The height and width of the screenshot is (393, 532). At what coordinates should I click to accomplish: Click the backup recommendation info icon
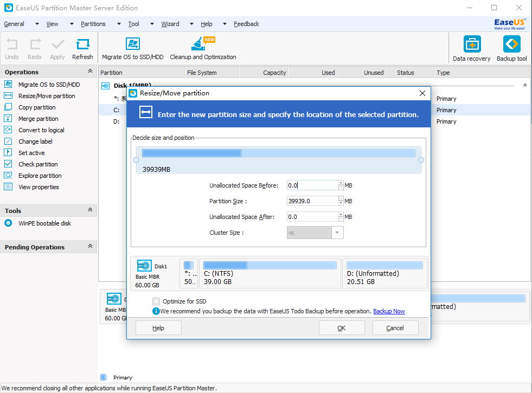(156, 311)
